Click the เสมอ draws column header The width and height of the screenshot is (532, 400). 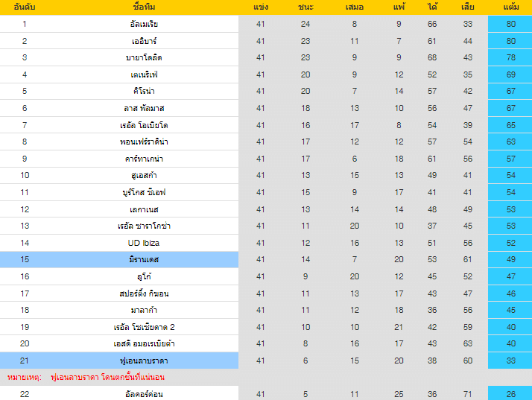(354, 7)
